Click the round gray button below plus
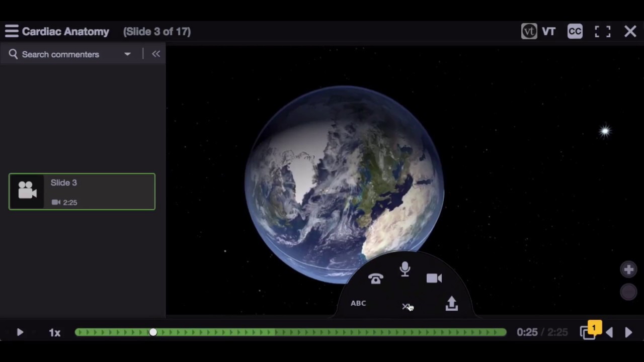Image resolution: width=644 pixels, height=362 pixels. pos(628,292)
